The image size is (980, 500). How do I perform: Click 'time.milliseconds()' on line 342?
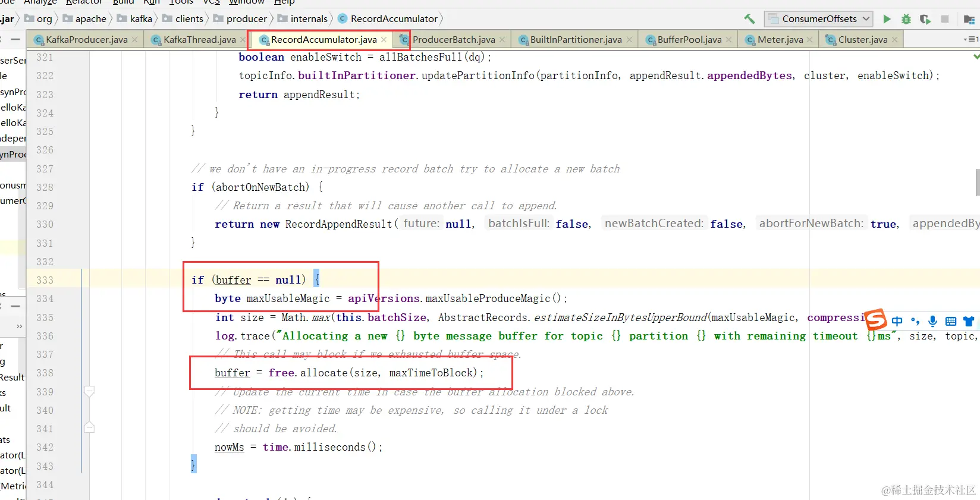point(319,447)
